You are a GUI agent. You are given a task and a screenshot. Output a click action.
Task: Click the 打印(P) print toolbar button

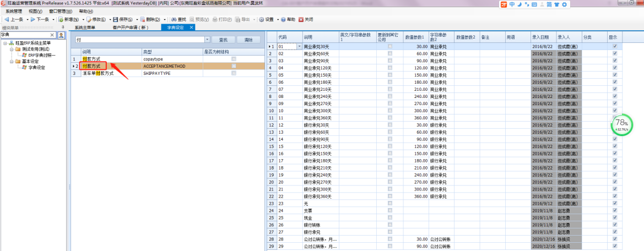coord(222,19)
